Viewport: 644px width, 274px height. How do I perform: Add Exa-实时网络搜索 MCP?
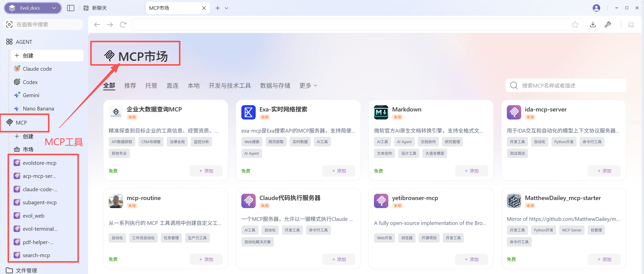(x=339, y=171)
